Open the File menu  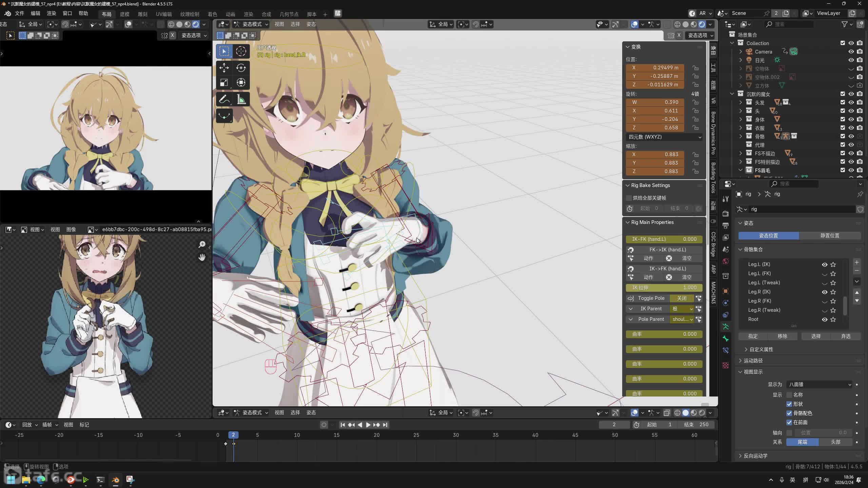(19, 13)
